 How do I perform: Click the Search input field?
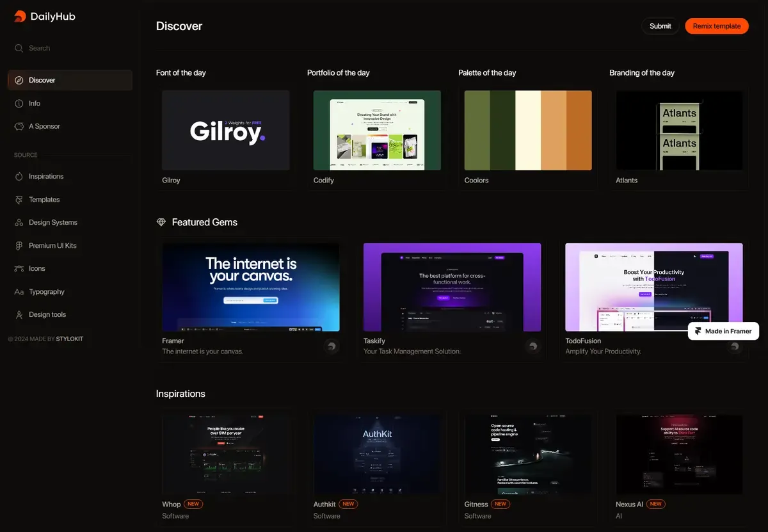pos(70,48)
